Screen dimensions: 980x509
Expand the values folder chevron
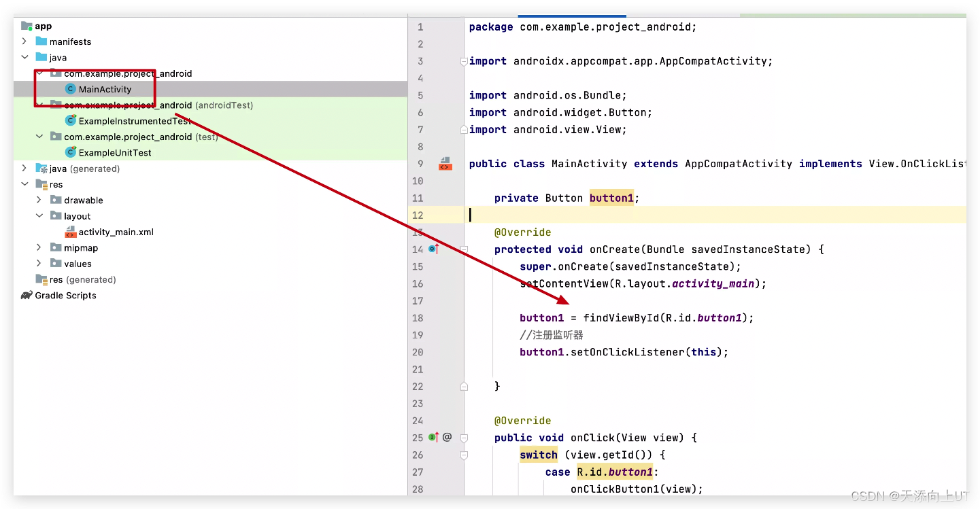coord(40,264)
